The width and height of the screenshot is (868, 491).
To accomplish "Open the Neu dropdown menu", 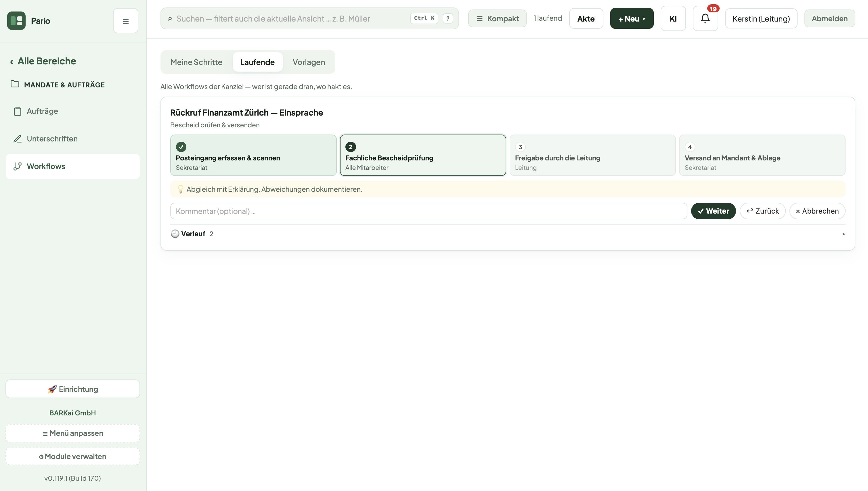I will (x=632, y=19).
